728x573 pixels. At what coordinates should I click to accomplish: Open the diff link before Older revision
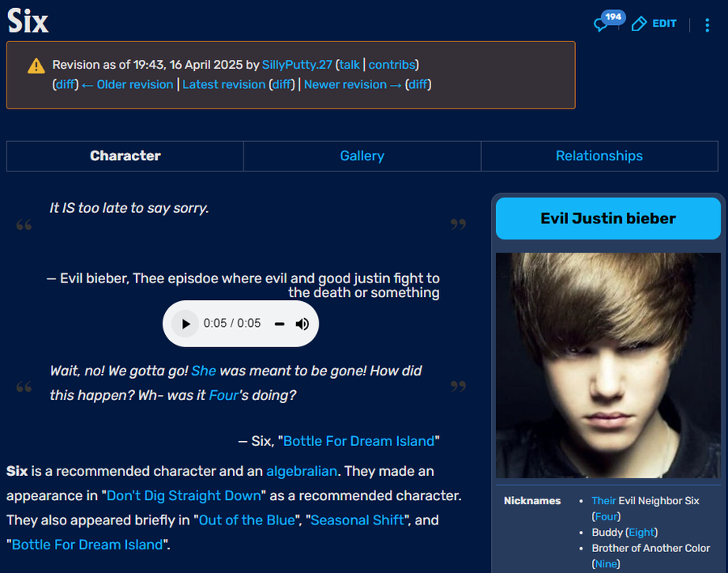point(66,85)
